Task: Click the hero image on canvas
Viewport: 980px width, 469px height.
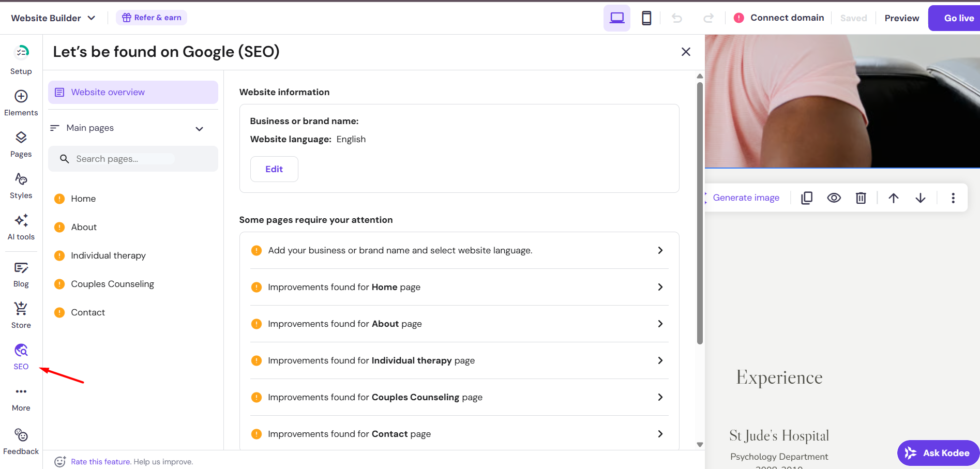Action: (842, 101)
